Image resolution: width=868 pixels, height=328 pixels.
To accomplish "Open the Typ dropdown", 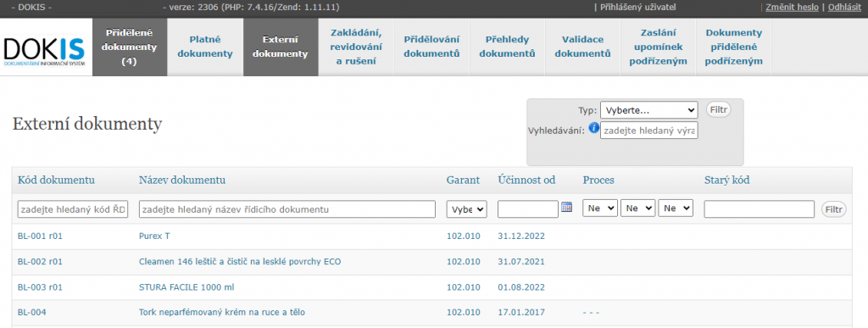I will click(x=648, y=110).
